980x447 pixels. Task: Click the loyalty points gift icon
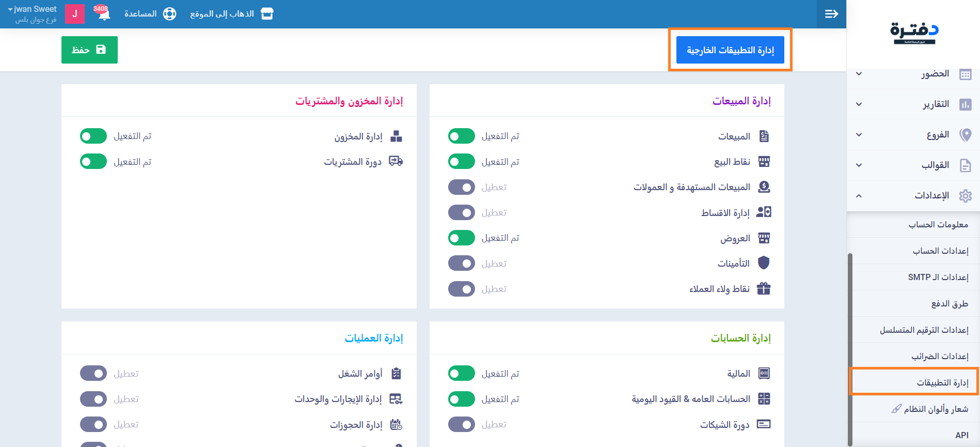(764, 289)
